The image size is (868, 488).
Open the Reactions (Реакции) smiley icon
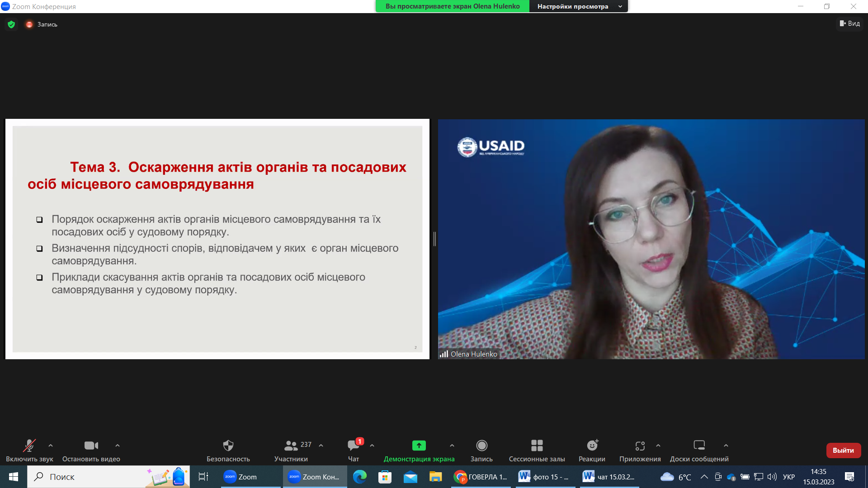pyautogui.click(x=592, y=446)
